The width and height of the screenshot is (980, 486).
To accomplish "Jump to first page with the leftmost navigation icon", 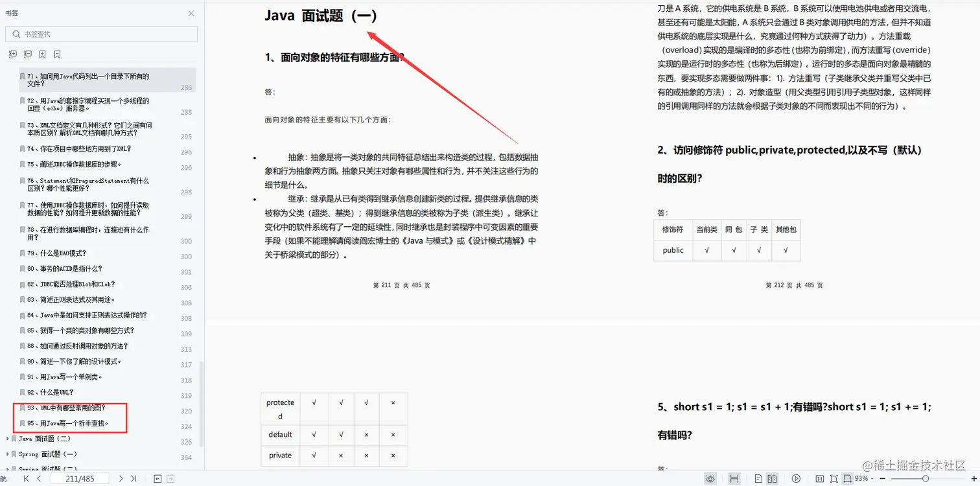I will (26, 478).
